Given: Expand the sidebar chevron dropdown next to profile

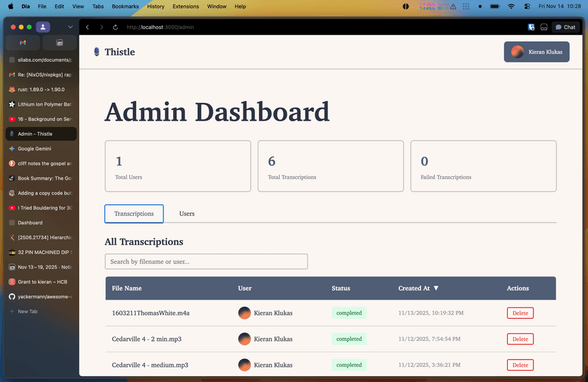Looking at the screenshot, I should (70, 27).
